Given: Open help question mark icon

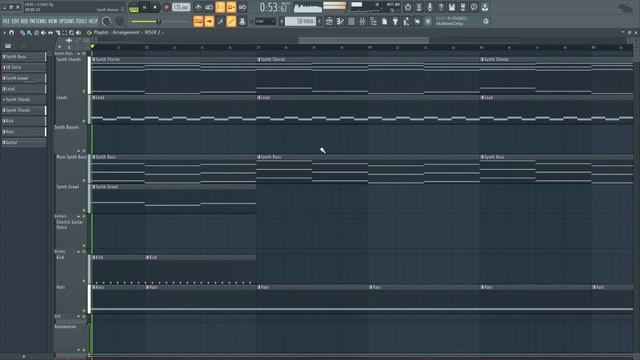Looking at the screenshot, I should [441, 7].
